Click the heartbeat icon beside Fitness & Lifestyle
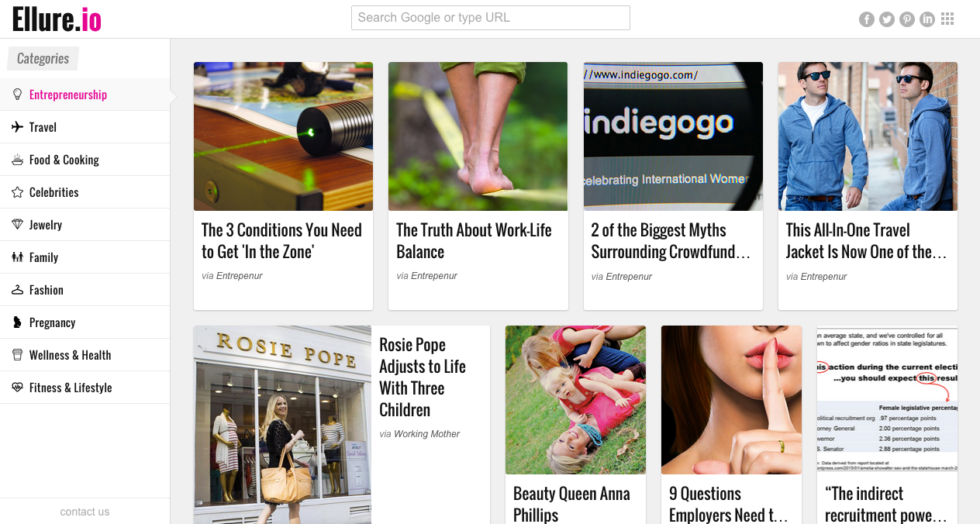The image size is (980, 524). click(x=17, y=388)
